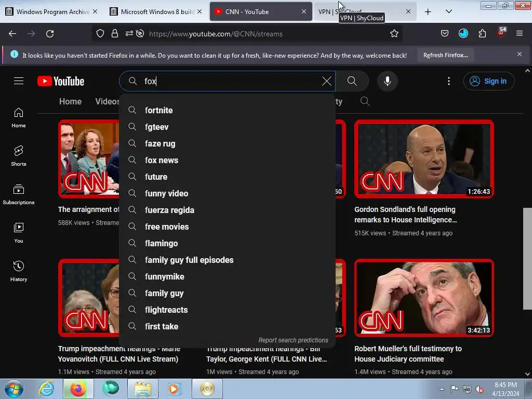This screenshot has height=399, width=532.
Task: Switch to the Microsoft Windows 8 build tab
Action: pos(156,12)
